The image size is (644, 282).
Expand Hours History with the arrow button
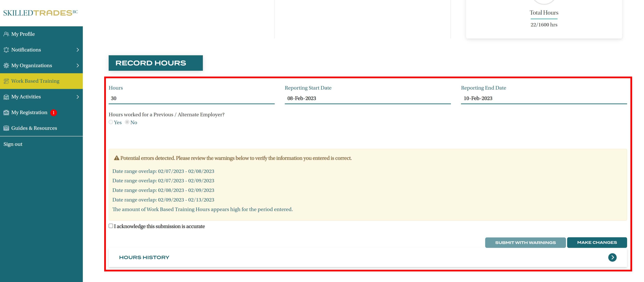(x=612, y=257)
